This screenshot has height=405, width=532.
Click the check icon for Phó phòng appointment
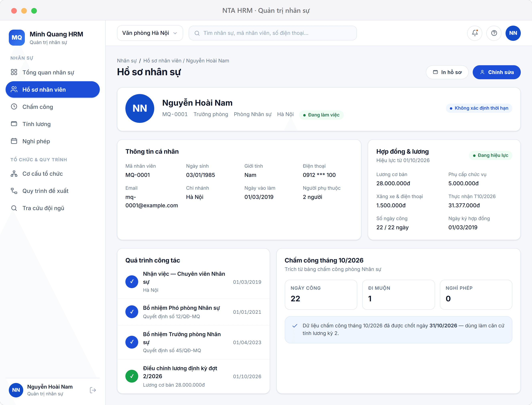point(132,312)
